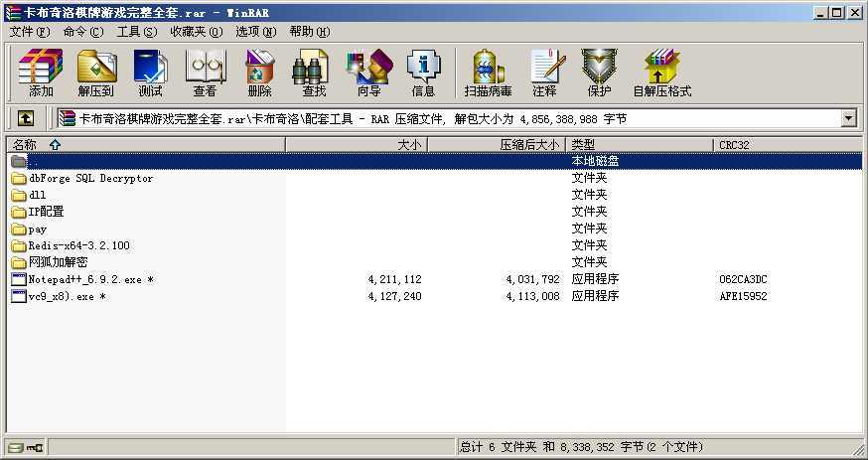
Task: Sort by 类型 column header
Action: 640,144
